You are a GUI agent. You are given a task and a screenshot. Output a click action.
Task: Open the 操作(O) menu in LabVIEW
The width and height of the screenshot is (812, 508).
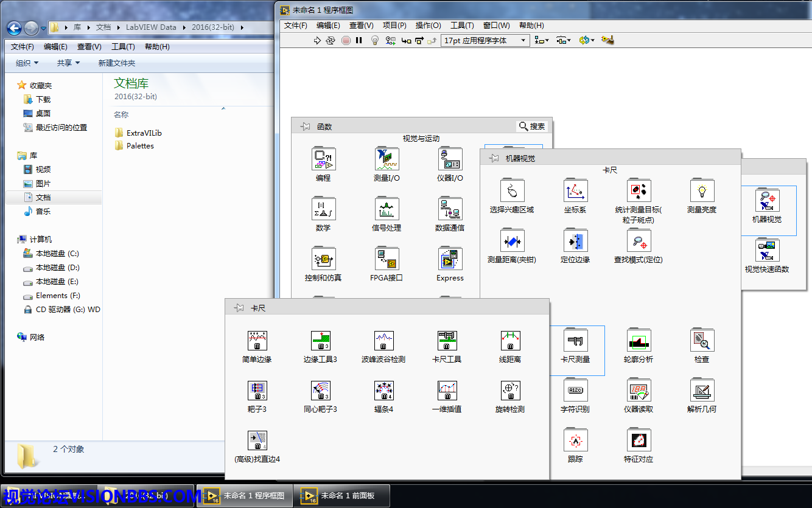click(x=428, y=26)
